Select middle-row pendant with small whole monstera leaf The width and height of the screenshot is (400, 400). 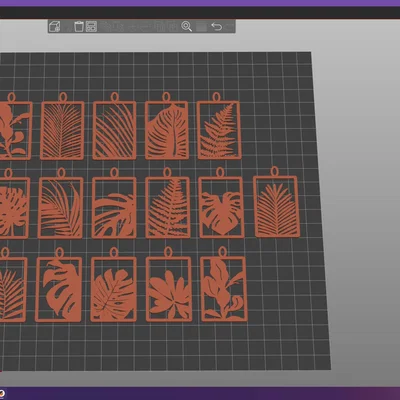221,203
